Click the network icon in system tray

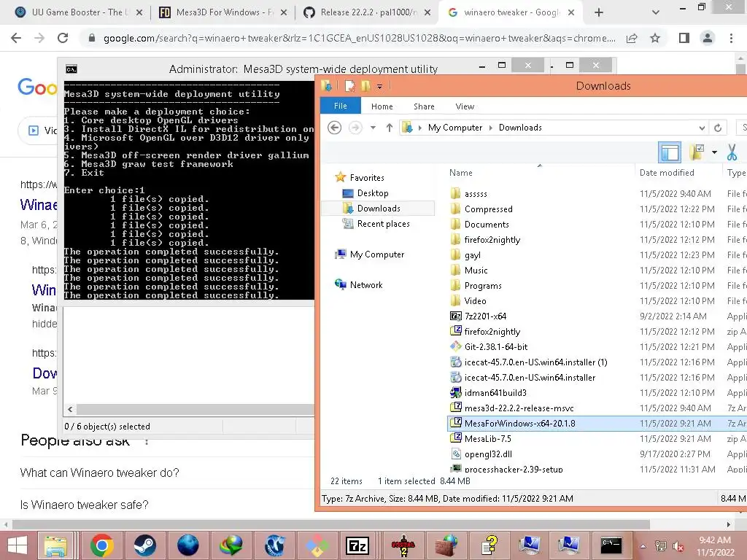[x=661, y=546]
